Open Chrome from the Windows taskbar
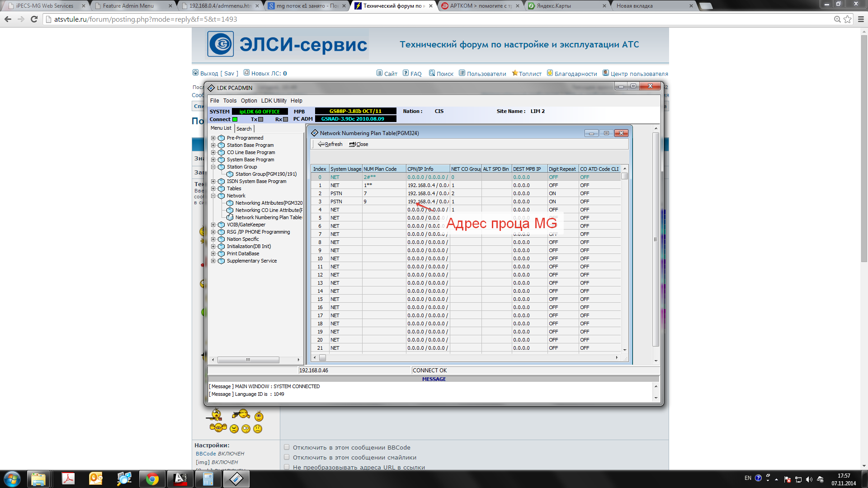Viewport: 868px width, 488px height. coord(152,479)
